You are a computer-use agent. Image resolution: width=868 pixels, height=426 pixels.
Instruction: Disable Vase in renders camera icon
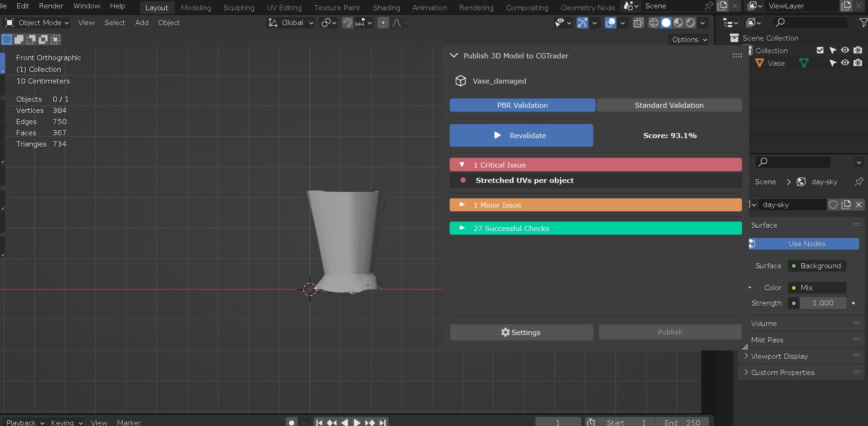click(x=858, y=63)
